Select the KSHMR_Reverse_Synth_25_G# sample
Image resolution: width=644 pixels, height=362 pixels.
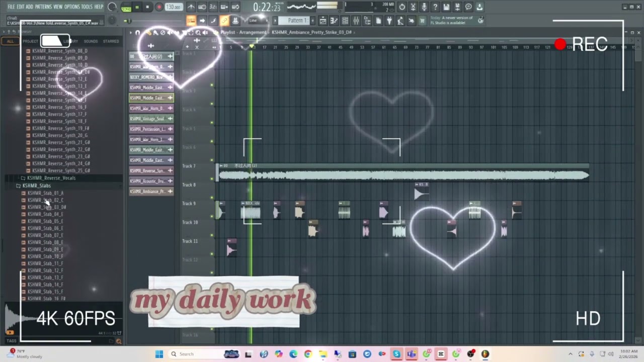[x=61, y=170]
